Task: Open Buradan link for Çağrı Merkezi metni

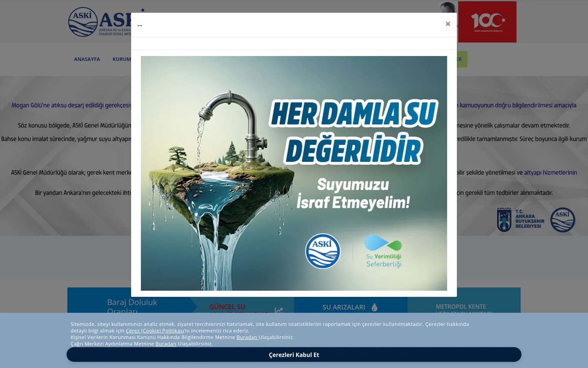Action: click(x=166, y=344)
